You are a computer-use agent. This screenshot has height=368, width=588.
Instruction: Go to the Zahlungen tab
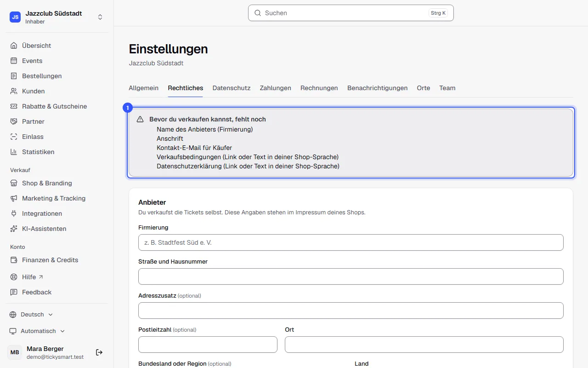(x=276, y=88)
